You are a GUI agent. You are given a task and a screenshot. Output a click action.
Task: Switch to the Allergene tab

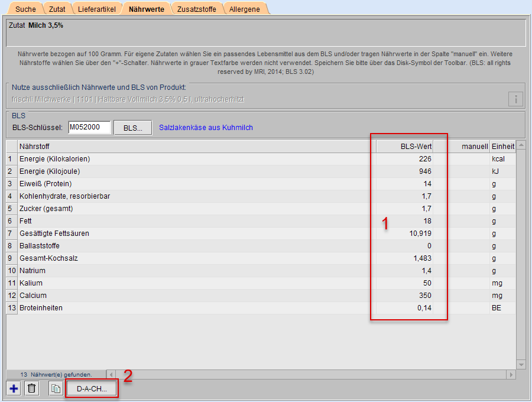(245, 9)
